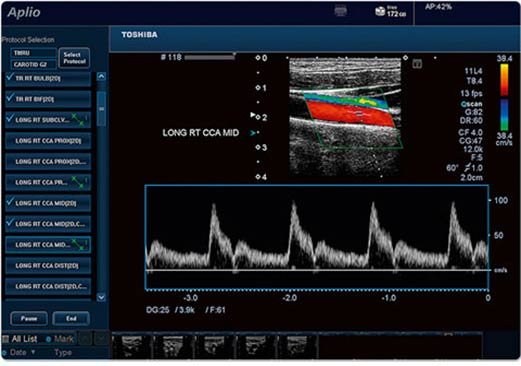Screen dimensions: 521x366
Task: Expand protocol list with up arrow
Action: pyautogui.click(x=101, y=76)
